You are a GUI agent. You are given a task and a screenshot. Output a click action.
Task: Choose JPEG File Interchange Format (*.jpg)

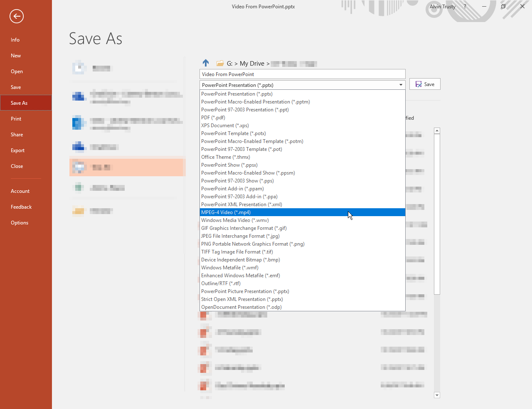(302, 236)
